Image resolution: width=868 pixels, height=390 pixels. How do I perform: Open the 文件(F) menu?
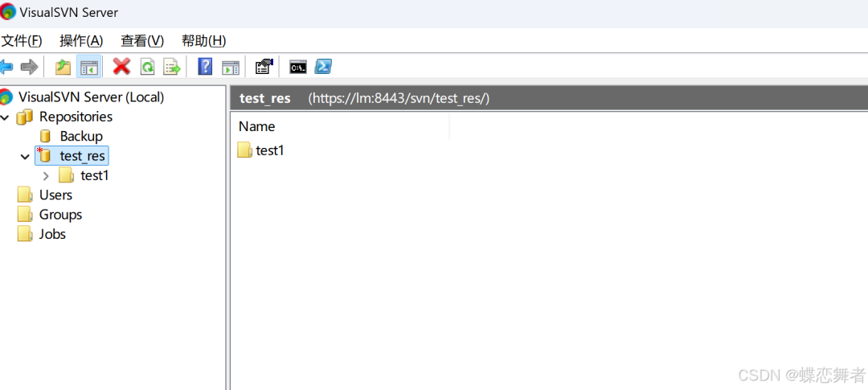tap(22, 41)
